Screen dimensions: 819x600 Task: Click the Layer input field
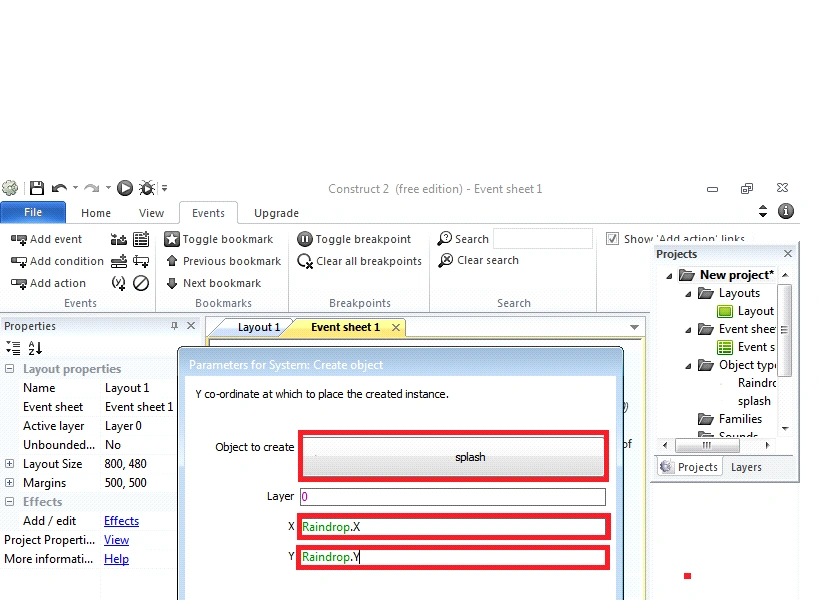point(453,497)
